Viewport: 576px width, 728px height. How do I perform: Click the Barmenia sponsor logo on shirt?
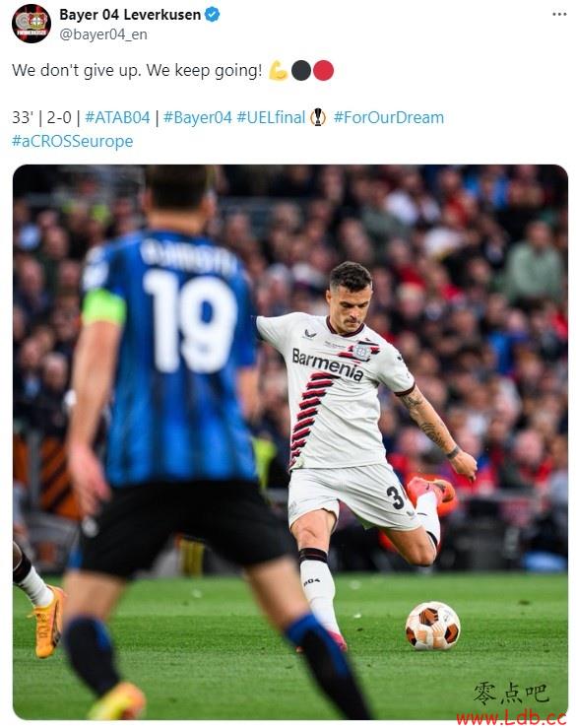point(328,364)
